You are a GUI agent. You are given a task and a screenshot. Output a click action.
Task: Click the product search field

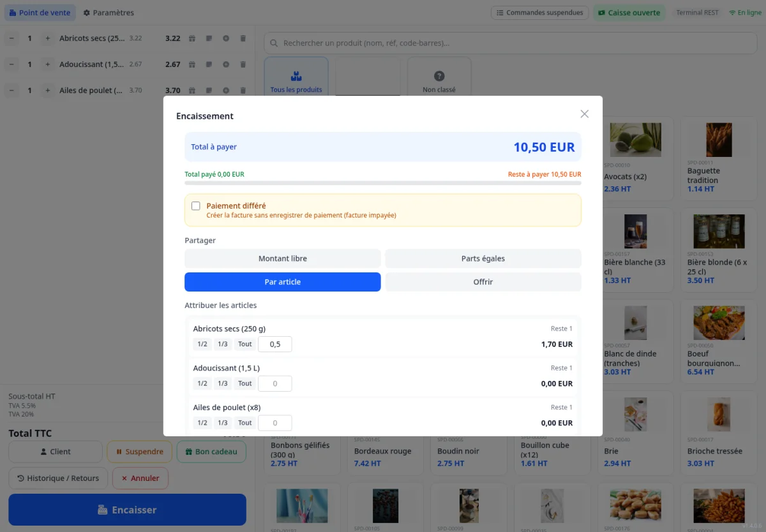[510, 43]
